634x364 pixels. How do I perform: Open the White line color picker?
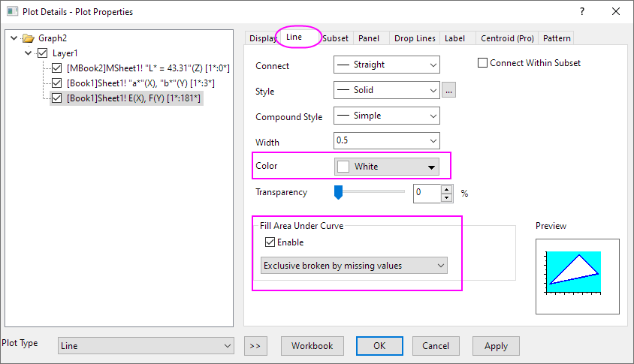tap(387, 167)
